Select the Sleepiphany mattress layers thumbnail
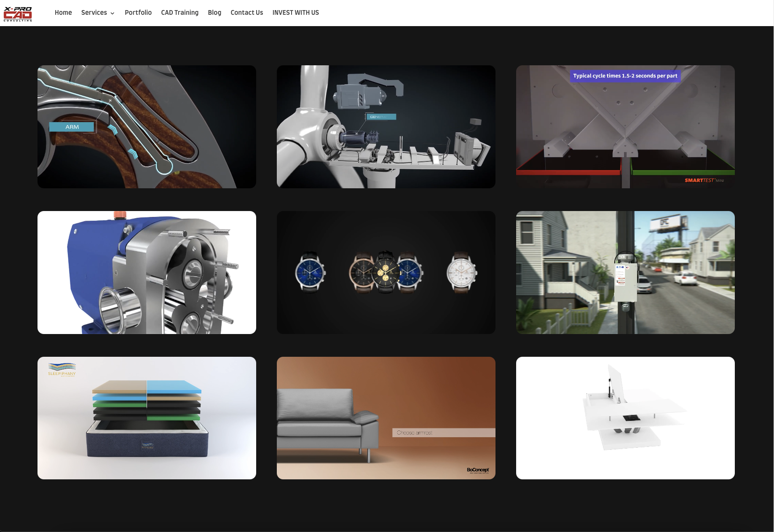 [147, 418]
